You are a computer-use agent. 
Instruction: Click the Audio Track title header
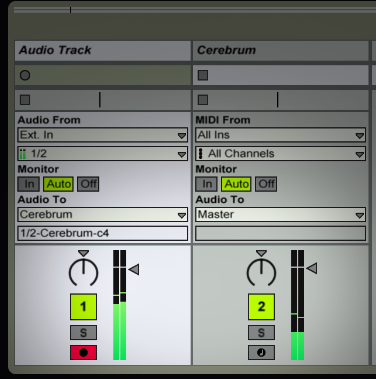[103, 51]
